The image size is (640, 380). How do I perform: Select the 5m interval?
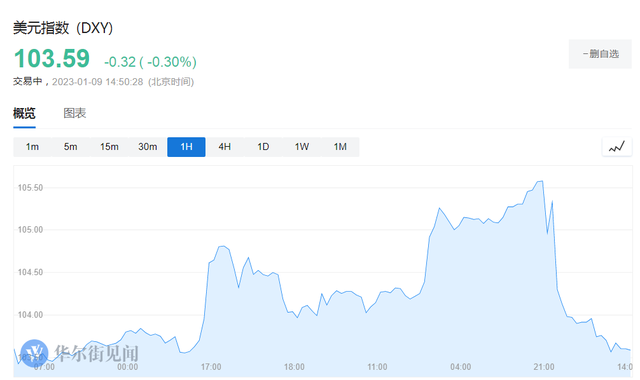71,147
